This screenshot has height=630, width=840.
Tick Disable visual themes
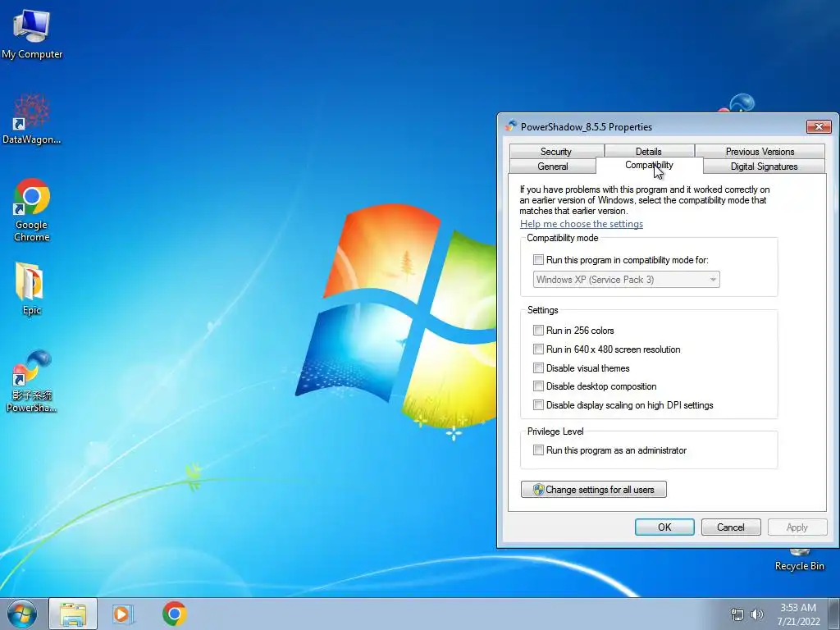click(538, 368)
